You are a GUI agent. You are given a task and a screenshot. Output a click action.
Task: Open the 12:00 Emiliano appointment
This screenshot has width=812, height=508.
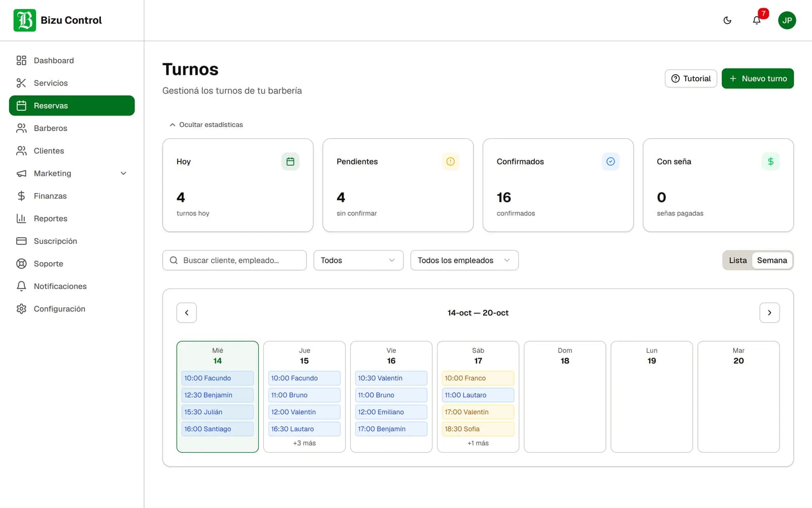pos(391,412)
